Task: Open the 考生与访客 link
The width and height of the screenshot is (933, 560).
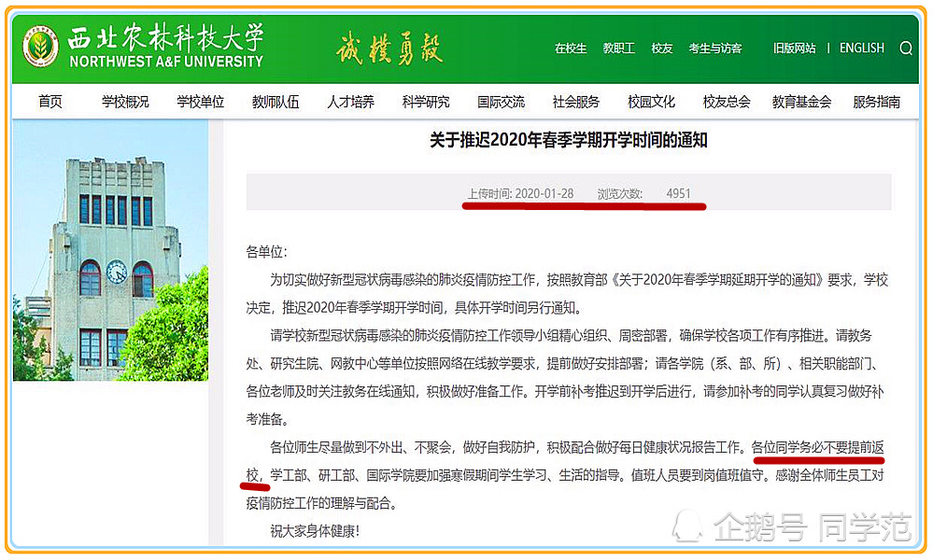Action: pos(714,49)
